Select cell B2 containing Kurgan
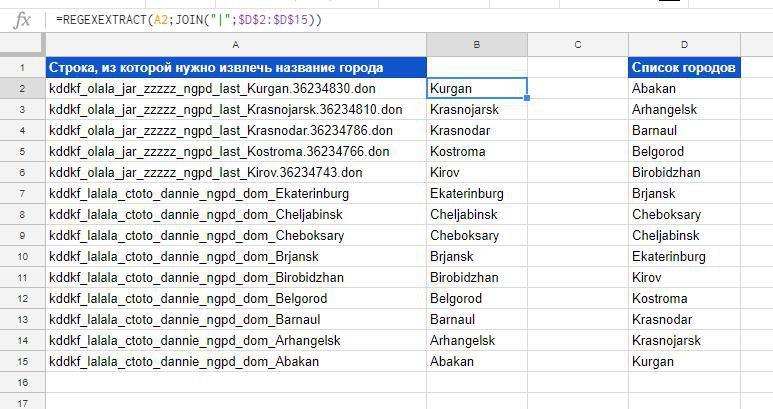 477,88
